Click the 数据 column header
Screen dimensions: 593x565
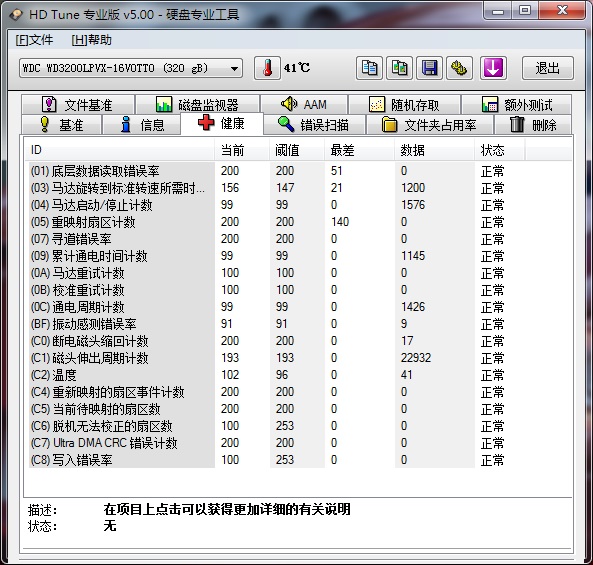(x=434, y=150)
